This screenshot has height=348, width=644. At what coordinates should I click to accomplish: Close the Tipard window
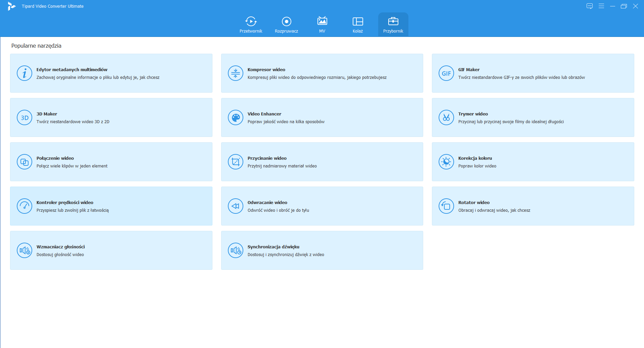pos(635,6)
